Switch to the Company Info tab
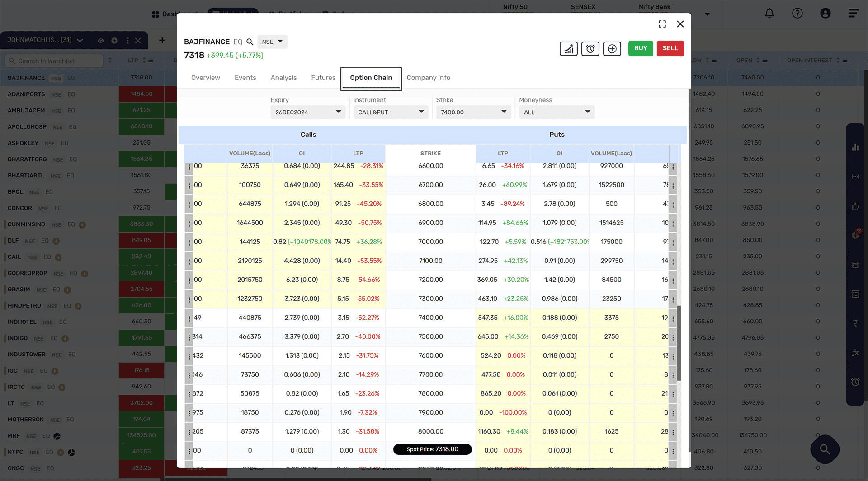This screenshot has height=481, width=868. 428,78
